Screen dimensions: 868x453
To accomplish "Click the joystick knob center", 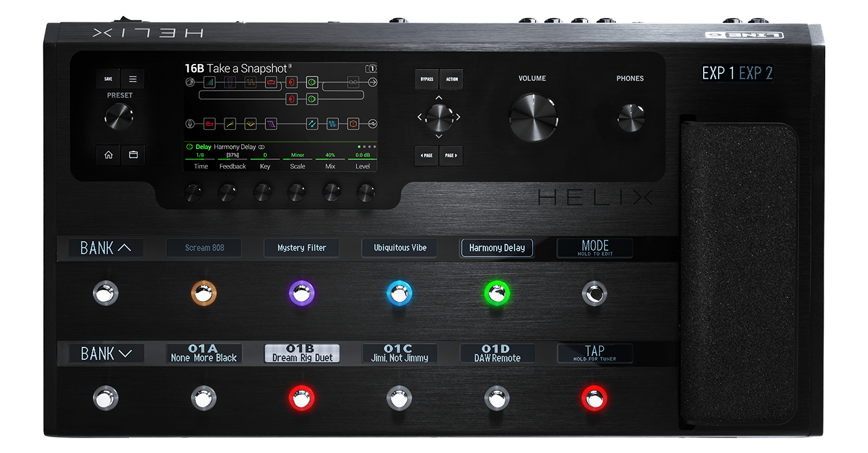I will [438, 117].
